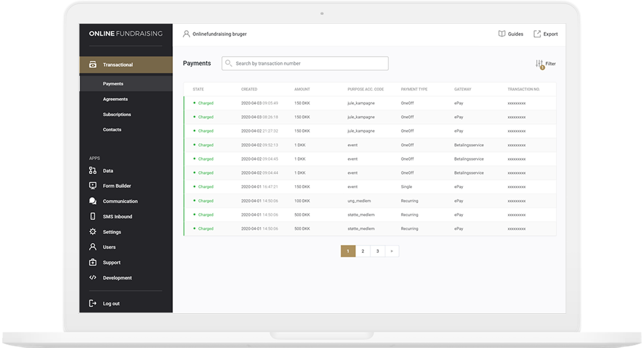Click the Guides book icon
Viewport: 644px width, 348px height.
[x=502, y=34]
